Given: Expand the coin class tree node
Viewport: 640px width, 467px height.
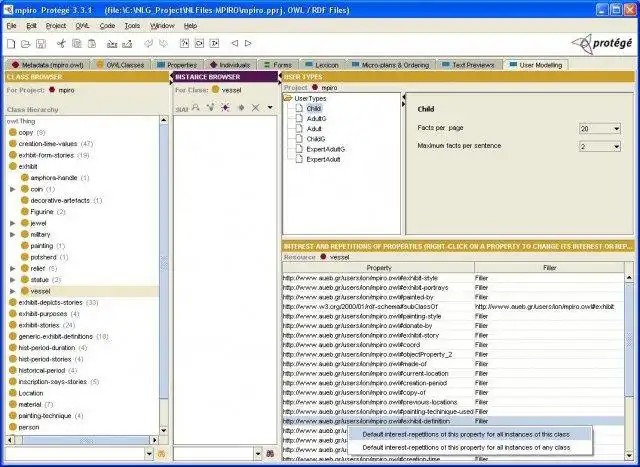Looking at the screenshot, I should (x=12, y=188).
